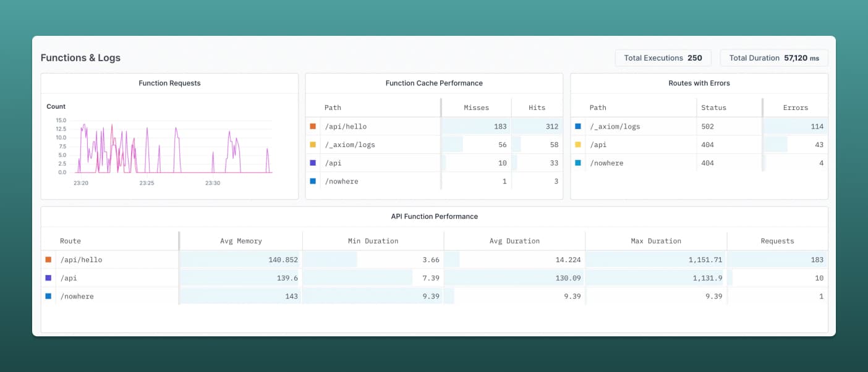Click the 56 misses value
This screenshot has height=372, width=868.
tap(502, 145)
